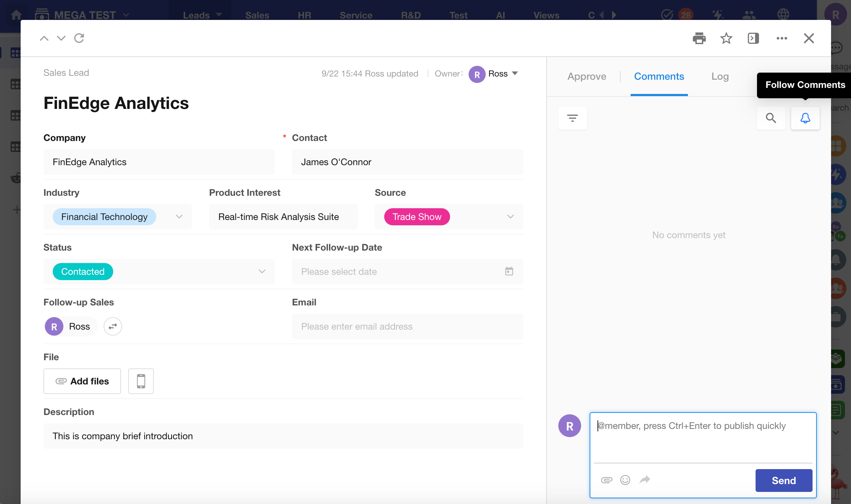Viewport: 851px width, 504px height.
Task: Switch to the Approve tab
Action: (587, 77)
